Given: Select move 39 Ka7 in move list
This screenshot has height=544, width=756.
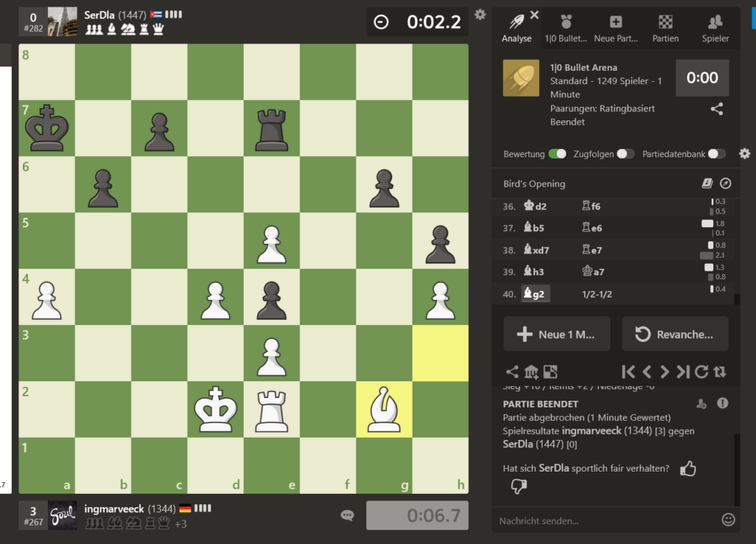Looking at the screenshot, I should [593, 272].
